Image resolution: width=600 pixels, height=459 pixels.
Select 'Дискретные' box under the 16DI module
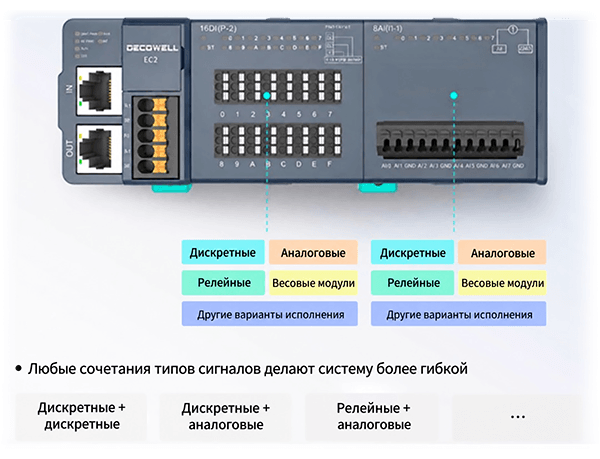tap(223, 252)
